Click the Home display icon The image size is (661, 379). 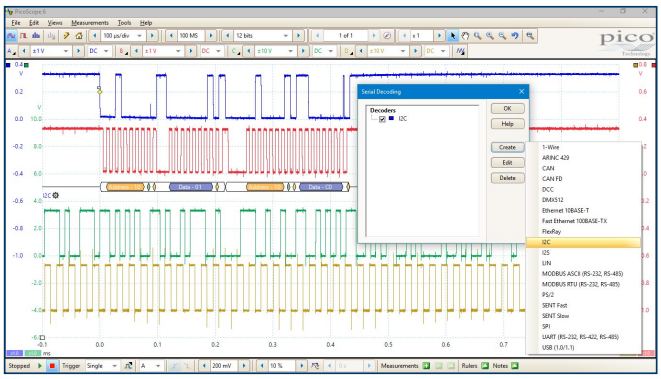click(79, 36)
